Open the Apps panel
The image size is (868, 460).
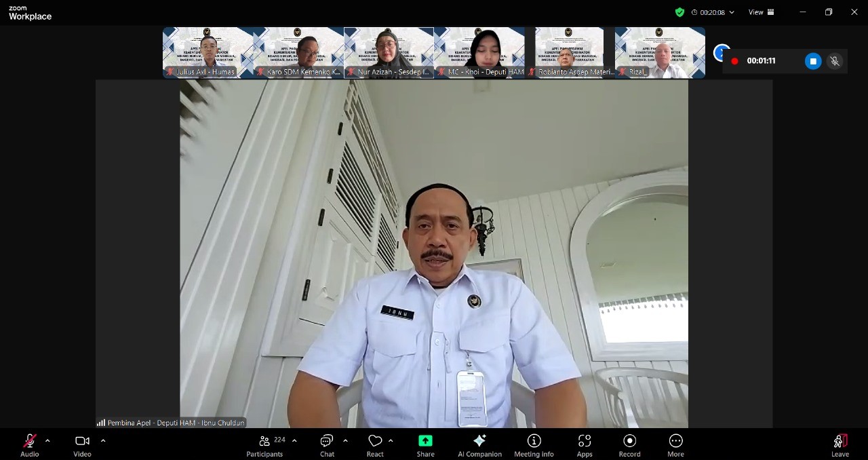tap(584, 442)
